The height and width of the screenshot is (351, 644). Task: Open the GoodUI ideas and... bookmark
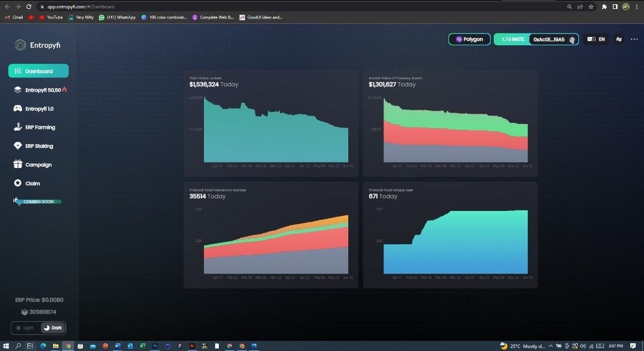point(261,17)
